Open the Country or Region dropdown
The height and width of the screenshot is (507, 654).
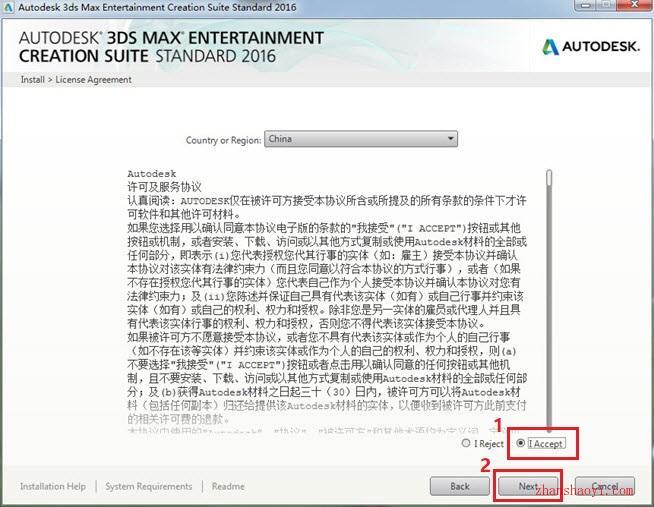click(x=361, y=139)
